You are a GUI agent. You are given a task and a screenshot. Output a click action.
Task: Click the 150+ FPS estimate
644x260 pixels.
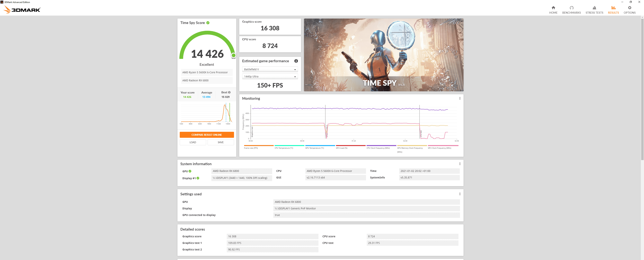click(x=270, y=85)
